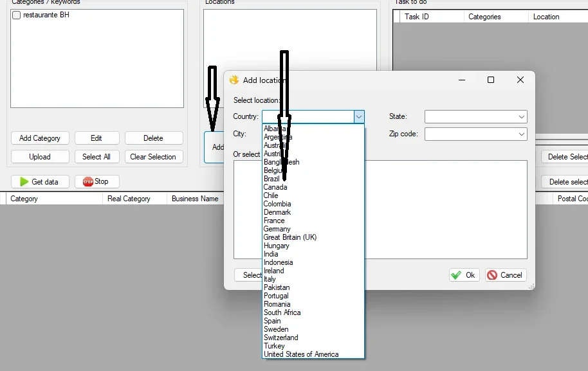Select Great Britain (UK) in country list

[313, 237]
